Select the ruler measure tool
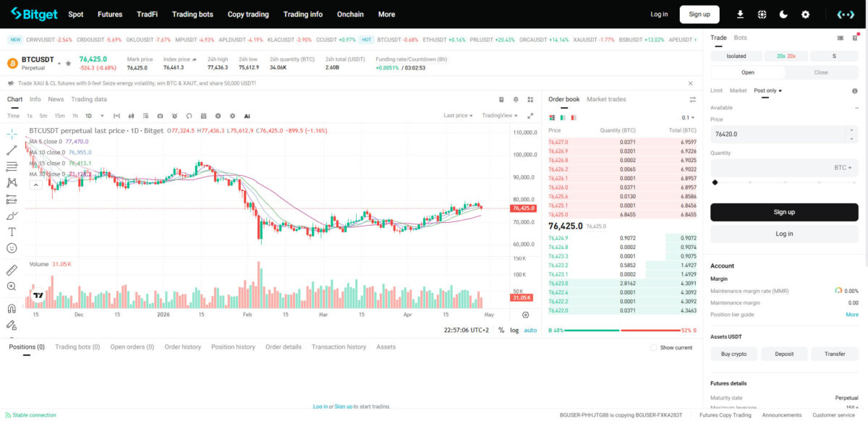Screen dimensions: 868x421 (12, 270)
